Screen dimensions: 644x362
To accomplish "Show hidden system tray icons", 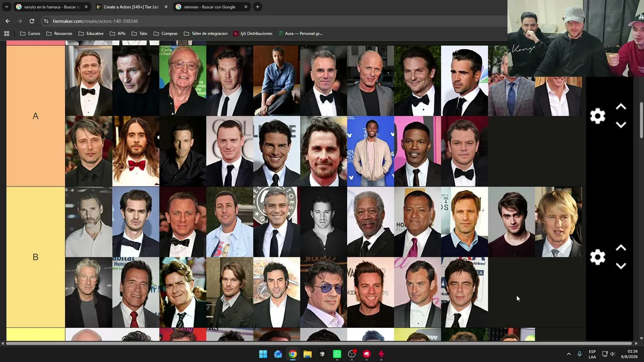I will tap(569, 354).
